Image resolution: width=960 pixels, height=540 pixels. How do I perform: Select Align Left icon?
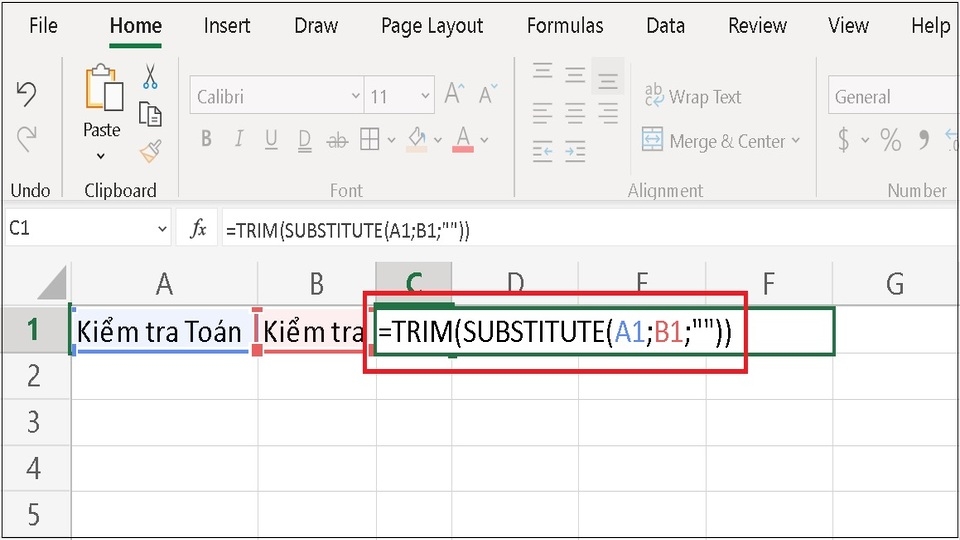pos(542,113)
